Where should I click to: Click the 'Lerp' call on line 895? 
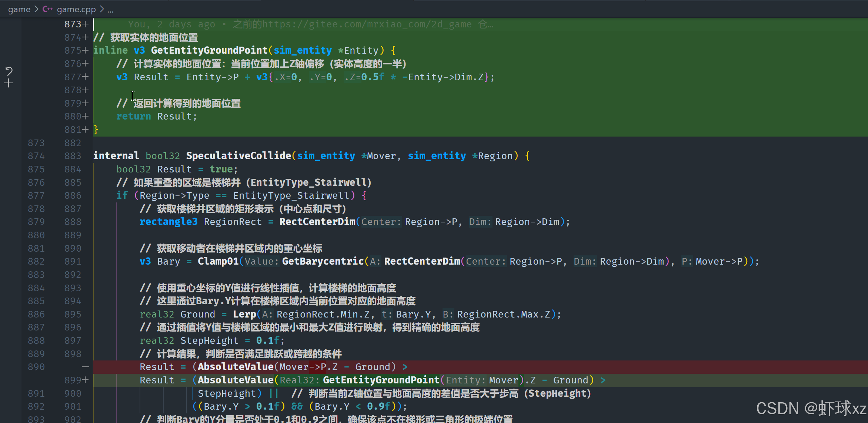[244, 314]
